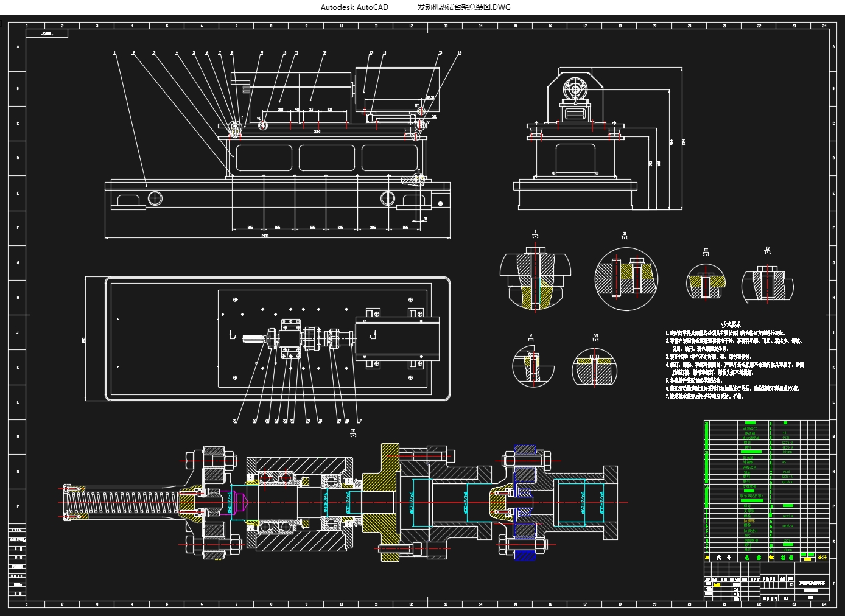Click the '技术要求' heading
This screenshot has width=845, height=616.
[731, 325]
